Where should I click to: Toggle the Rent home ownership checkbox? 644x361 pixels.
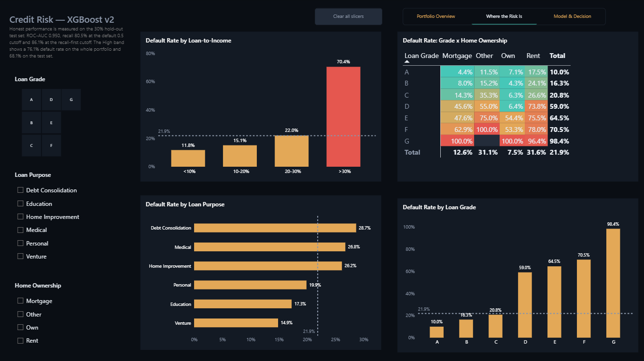pos(20,340)
